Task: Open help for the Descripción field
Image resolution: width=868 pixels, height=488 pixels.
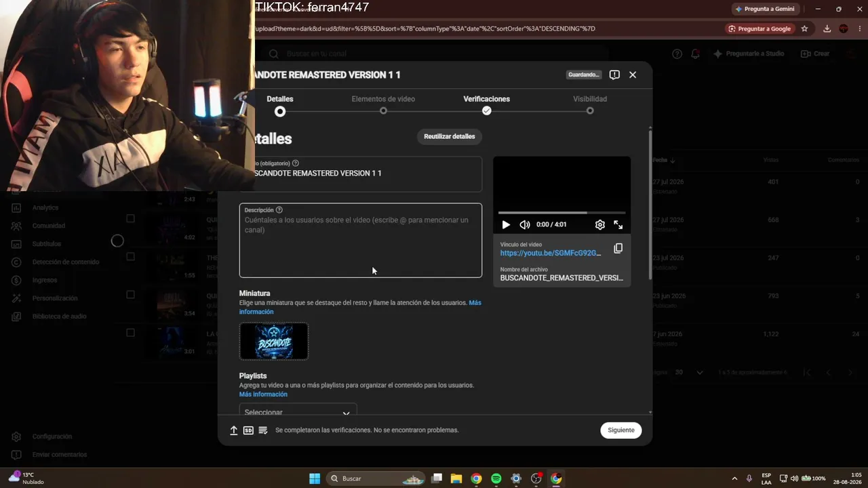Action: pos(279,210)
